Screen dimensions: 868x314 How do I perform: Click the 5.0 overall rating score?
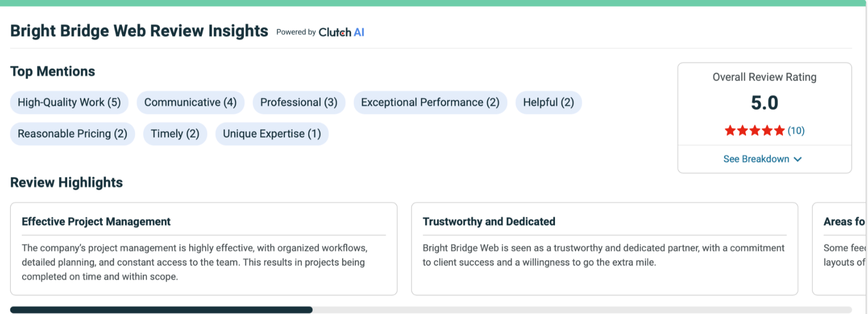tap(764, 103)
